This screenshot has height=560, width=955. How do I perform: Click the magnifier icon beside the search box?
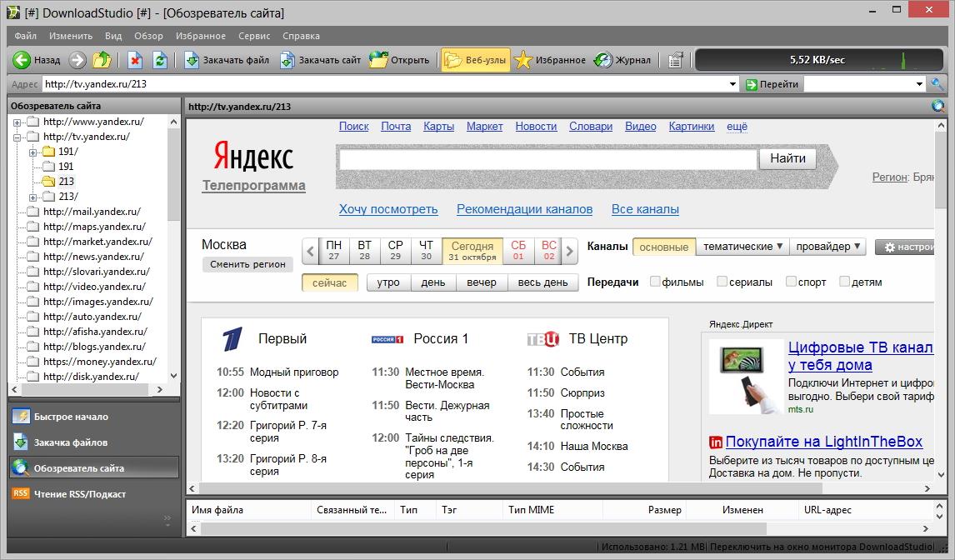click(937, 84)
